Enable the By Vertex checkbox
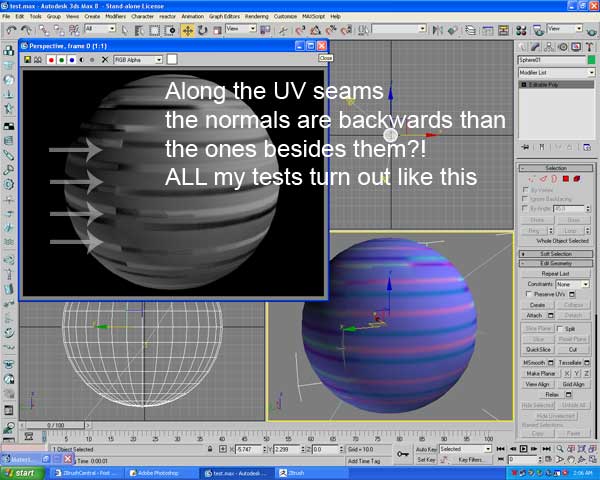The width and height of the screenshot is (600, 480). click(525, 189)
